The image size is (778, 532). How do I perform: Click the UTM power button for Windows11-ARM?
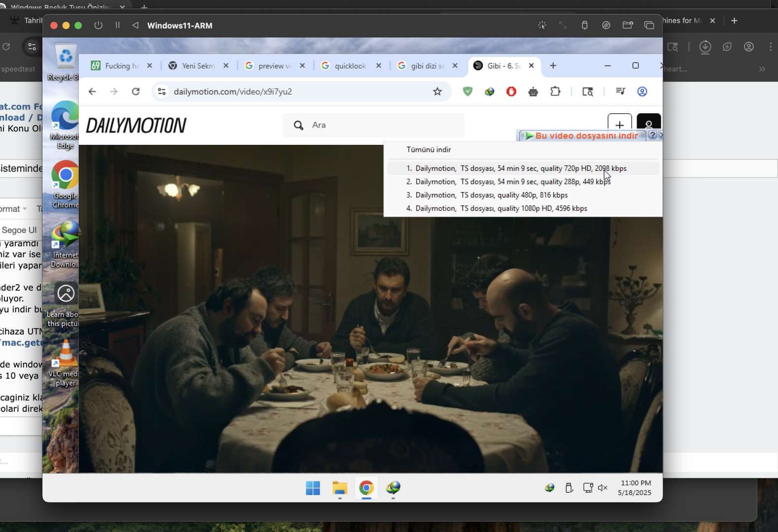99,25
